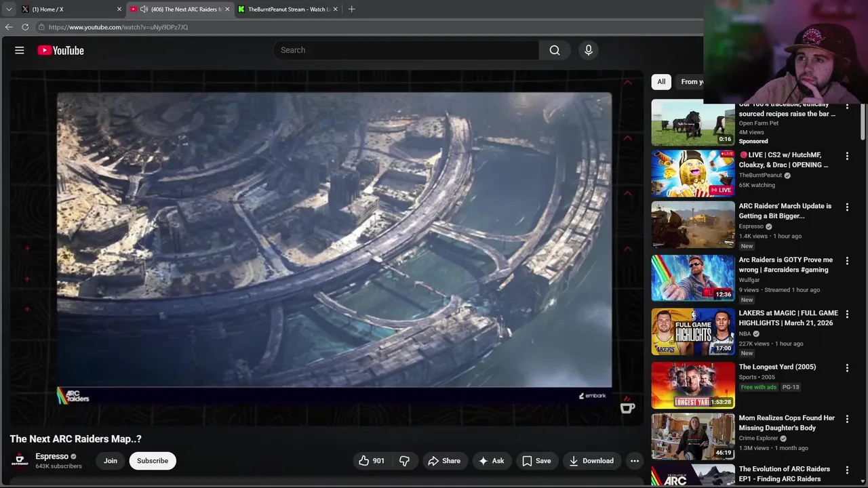Viewport: 868px width, 488px height.
Task: Open The Evolution of ARC Raiders thumbnail
Action: pyautogui.click(x=693, y=476)
